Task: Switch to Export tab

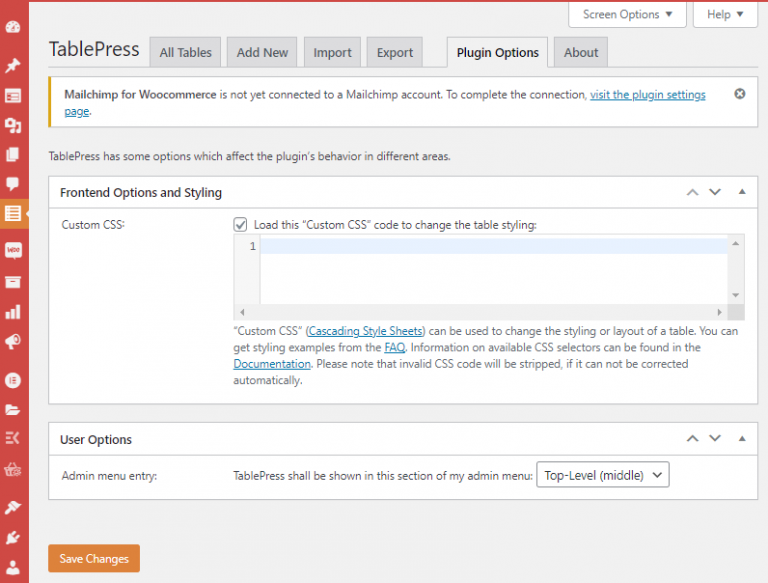Action: [395, 52]
